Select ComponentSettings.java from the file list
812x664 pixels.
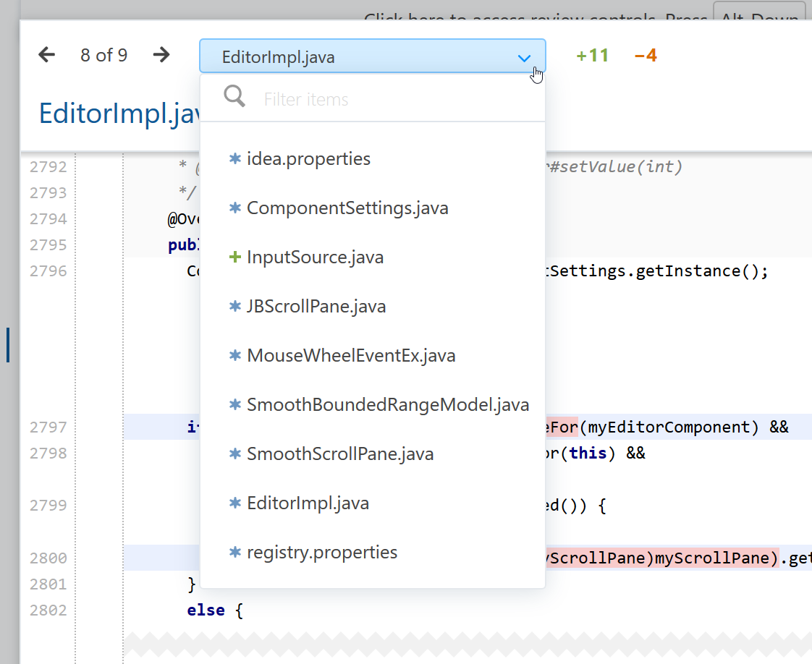point(347,208)
